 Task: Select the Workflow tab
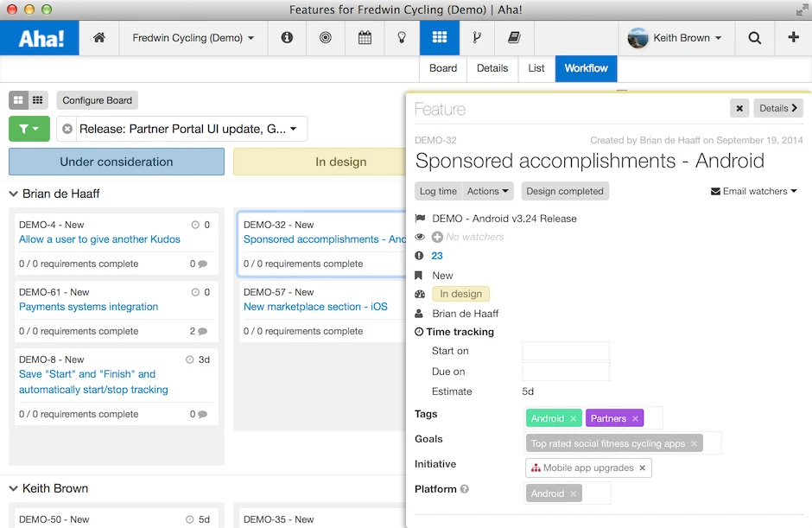coord(587,68)
